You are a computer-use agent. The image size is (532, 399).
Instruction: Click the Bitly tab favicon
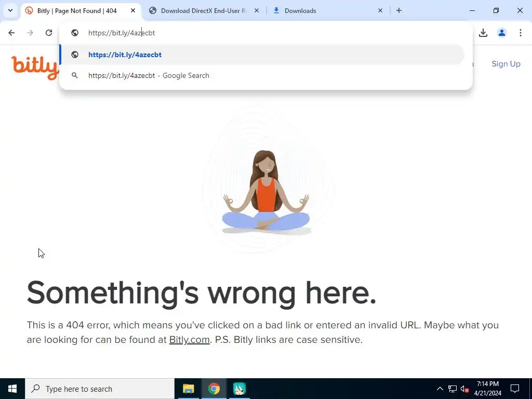tap(29, 10)
